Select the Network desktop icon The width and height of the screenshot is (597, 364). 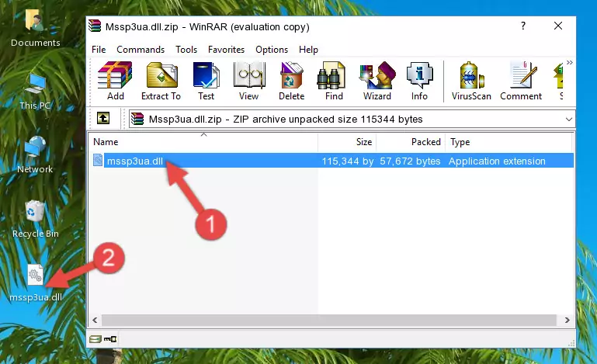point(35,154)
